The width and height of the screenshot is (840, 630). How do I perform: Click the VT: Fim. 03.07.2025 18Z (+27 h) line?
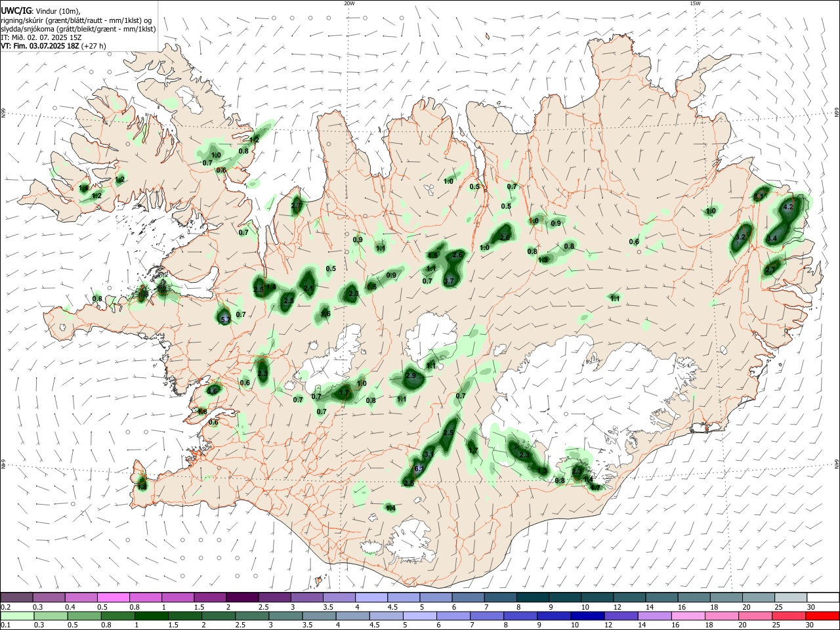point(53,46)
